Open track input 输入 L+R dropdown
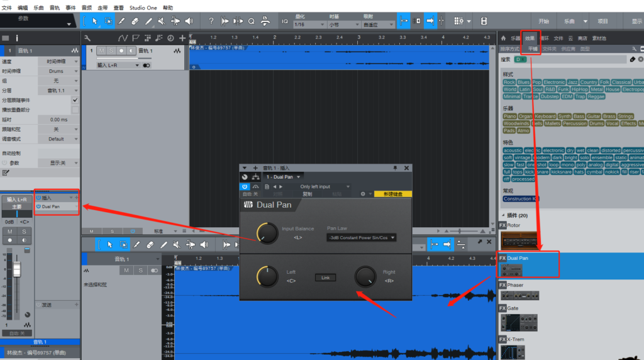 [x=118, y=65]
